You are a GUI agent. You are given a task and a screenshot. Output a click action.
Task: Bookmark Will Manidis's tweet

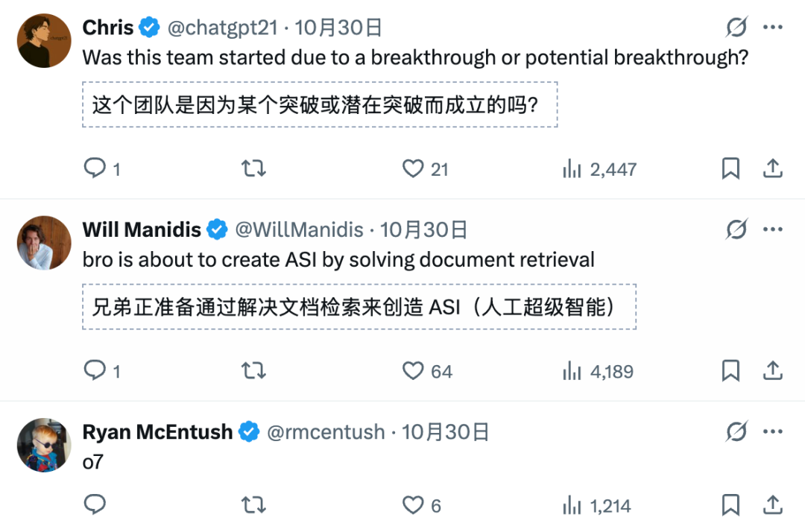pos(730,370)
